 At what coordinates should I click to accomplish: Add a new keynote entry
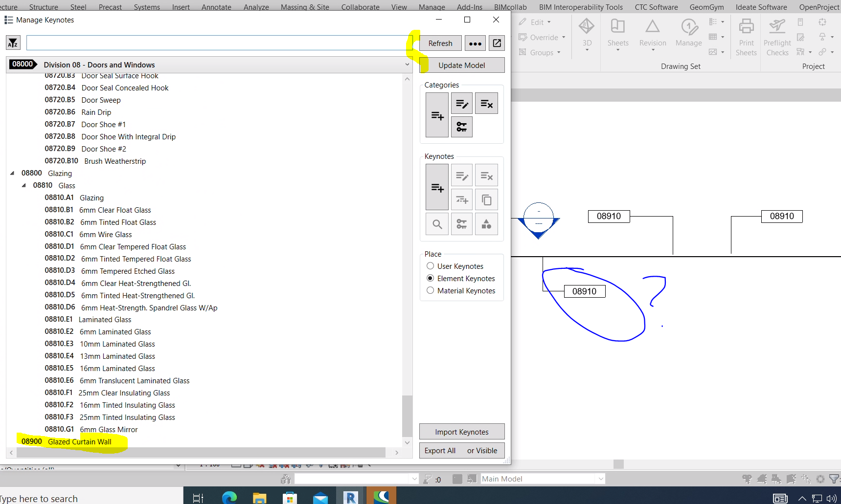click(436, 187)
